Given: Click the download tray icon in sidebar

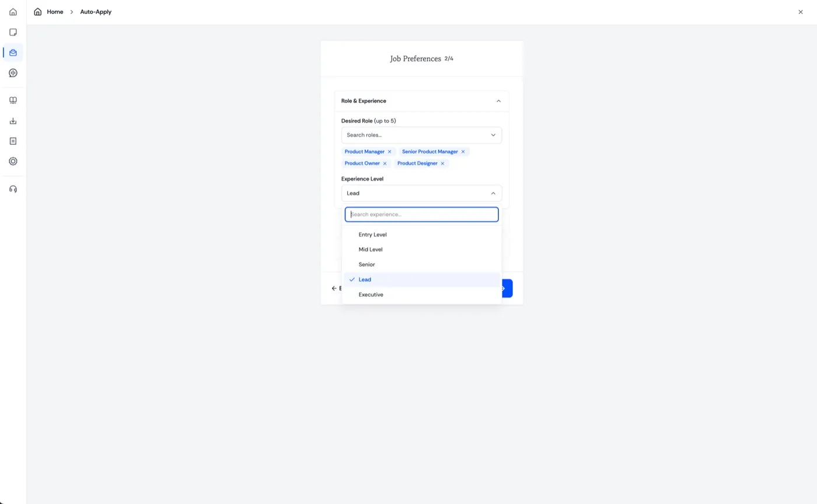Looking at the screenshot, I should pos(13,121).
